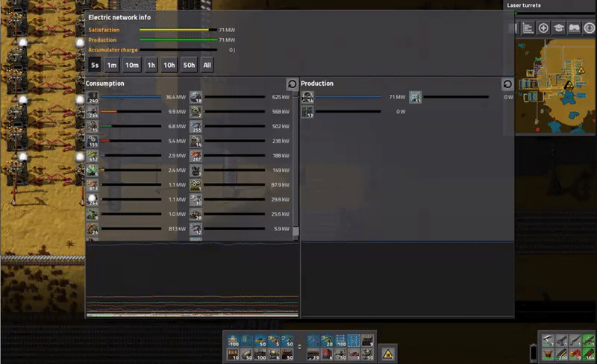The height and width of the screenshot is (364, 597).
Task: Select the 5s time range tab
Action: point(95,65)
